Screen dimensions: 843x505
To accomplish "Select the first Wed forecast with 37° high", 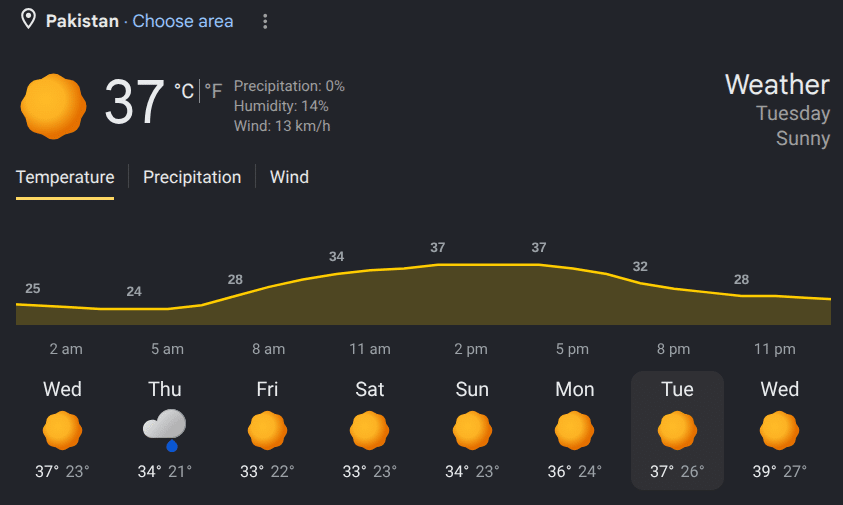I will 62,430.
